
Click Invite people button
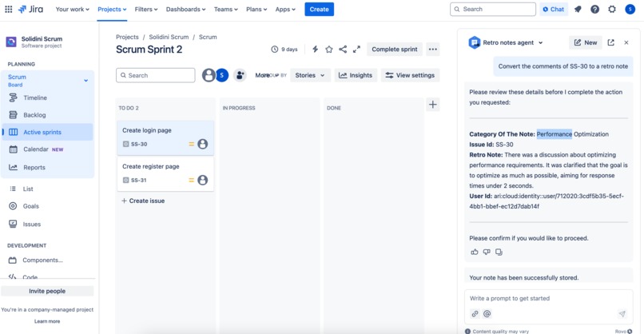[47, 291]
